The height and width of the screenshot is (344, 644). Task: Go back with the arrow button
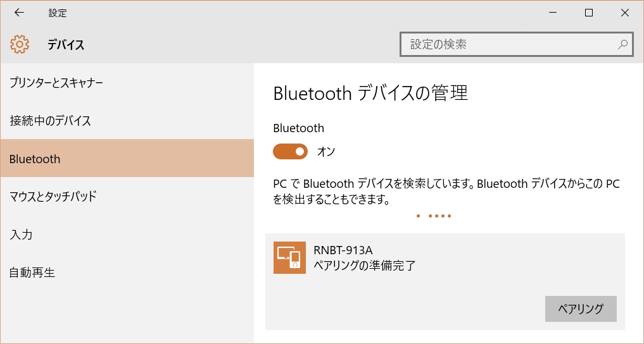19,13
